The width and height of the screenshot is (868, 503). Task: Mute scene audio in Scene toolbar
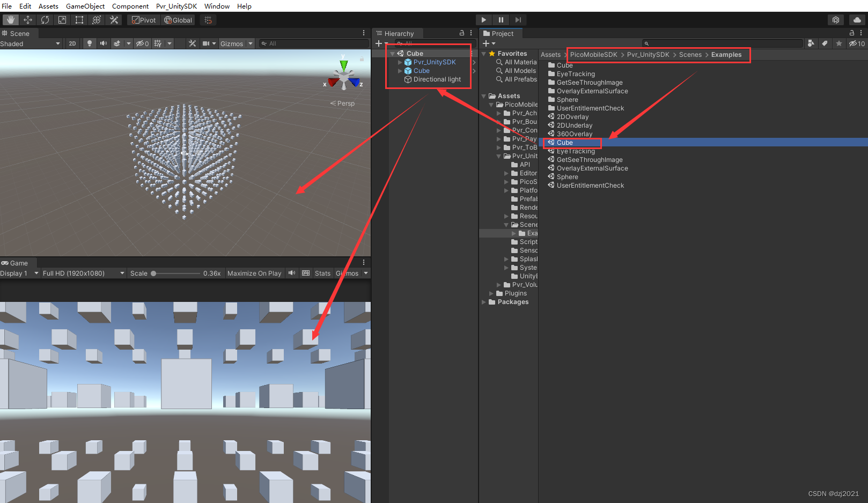click(x=103, y=43)
